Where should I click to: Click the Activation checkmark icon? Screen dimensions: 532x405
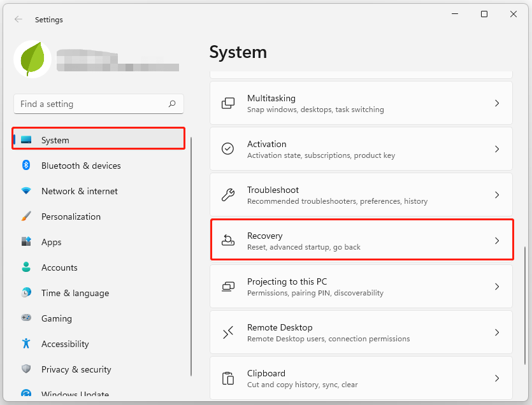227,148
